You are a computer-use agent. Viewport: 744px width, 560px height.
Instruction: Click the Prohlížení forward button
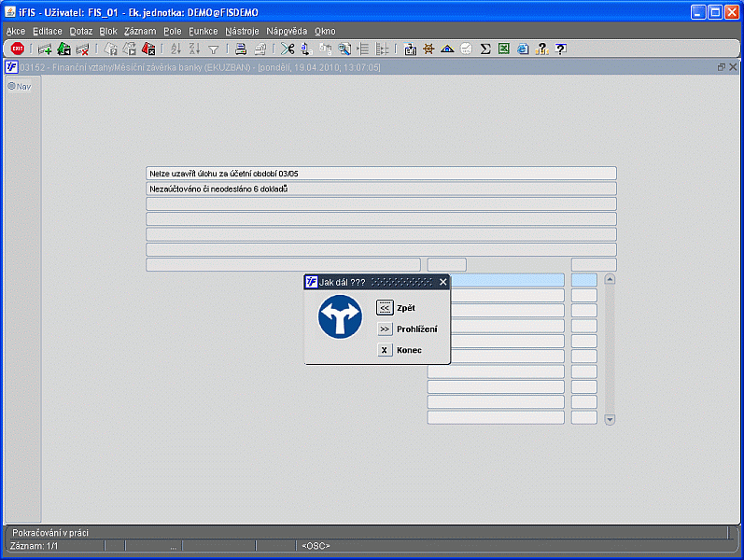click(x=385, y=329)
